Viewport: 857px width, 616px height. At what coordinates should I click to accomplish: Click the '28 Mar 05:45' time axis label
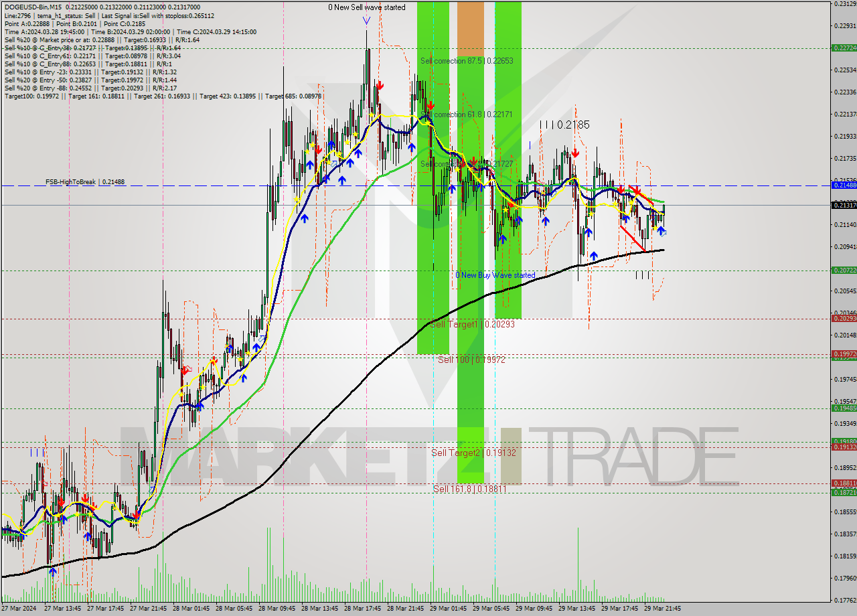coord(234,609)
